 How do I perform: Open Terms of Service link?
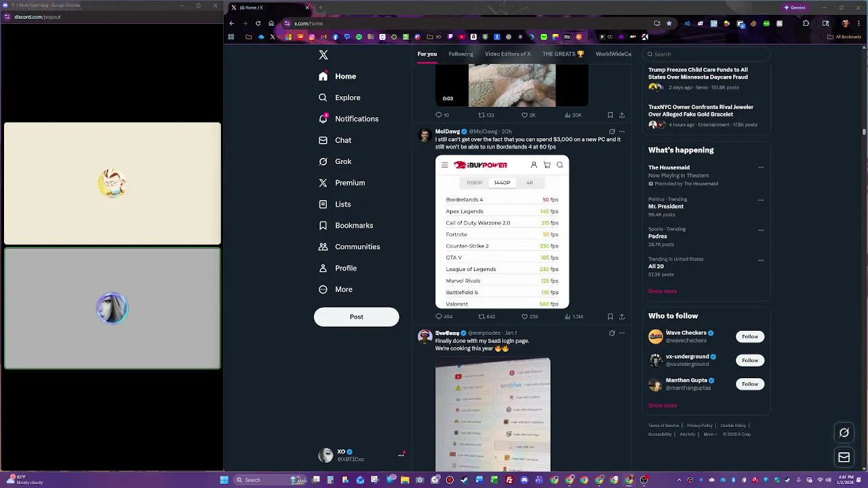[663, 426]
